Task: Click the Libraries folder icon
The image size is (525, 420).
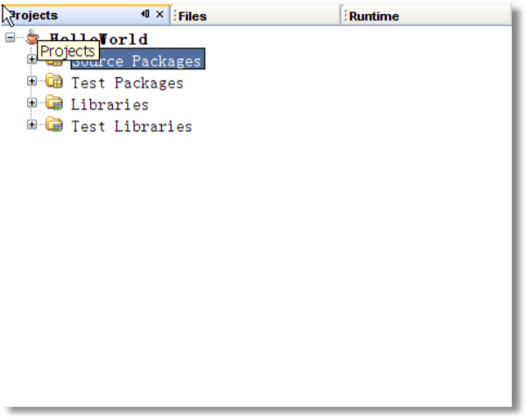Action: pyautogui.click(x=54, y=103)
